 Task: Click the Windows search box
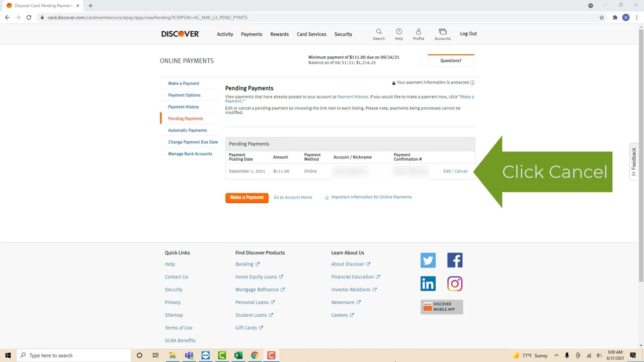(73, 355)
